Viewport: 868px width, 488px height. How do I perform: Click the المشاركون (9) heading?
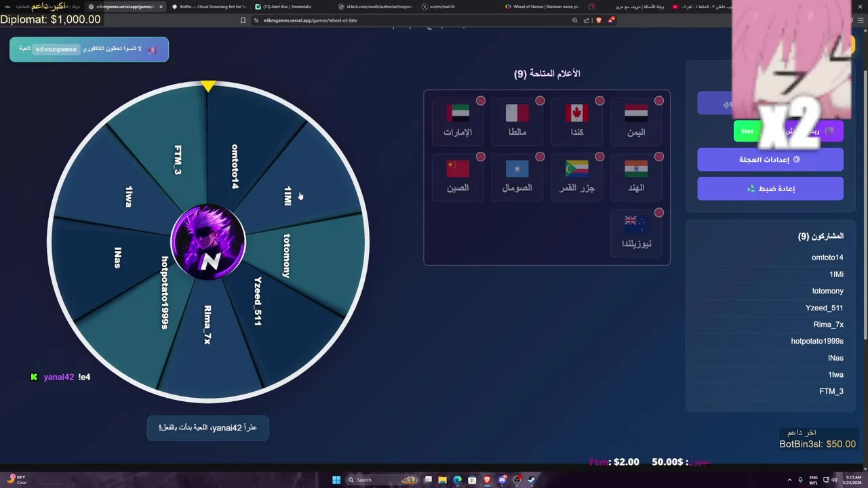[821, 236]
